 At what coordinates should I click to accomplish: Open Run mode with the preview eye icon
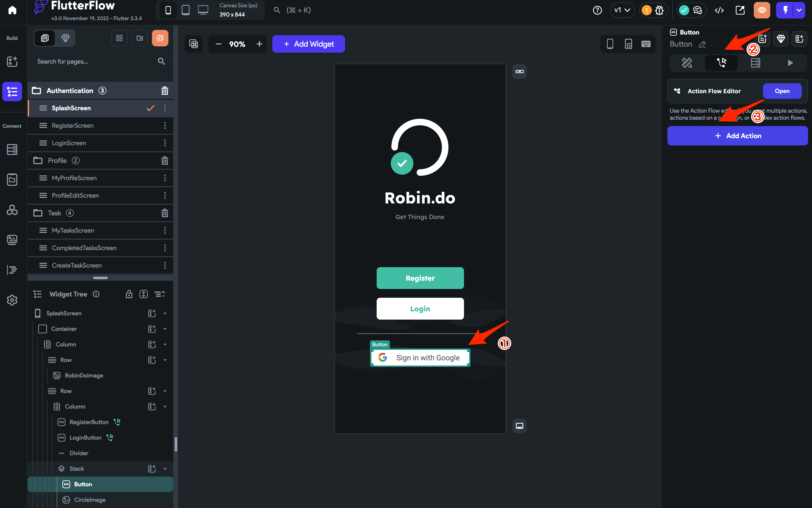[762, 10]
